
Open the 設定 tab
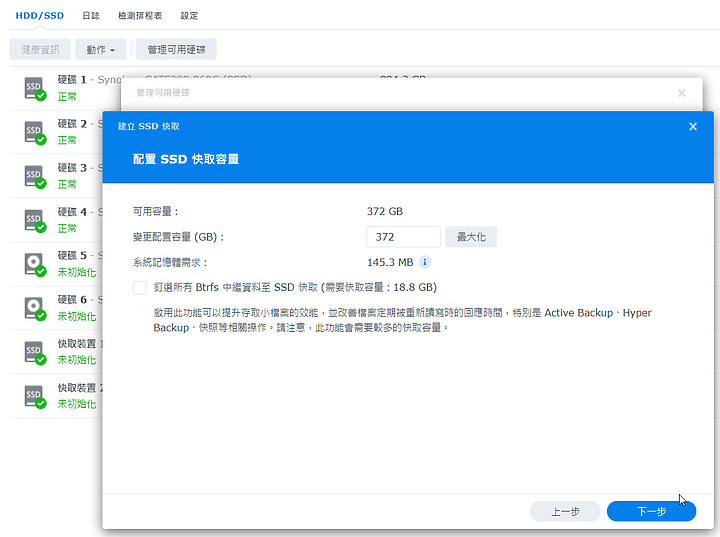click(x=189, y=16)
